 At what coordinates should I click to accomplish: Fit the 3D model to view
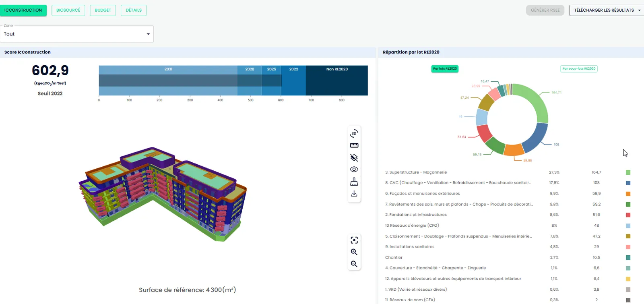pos(354,240)
